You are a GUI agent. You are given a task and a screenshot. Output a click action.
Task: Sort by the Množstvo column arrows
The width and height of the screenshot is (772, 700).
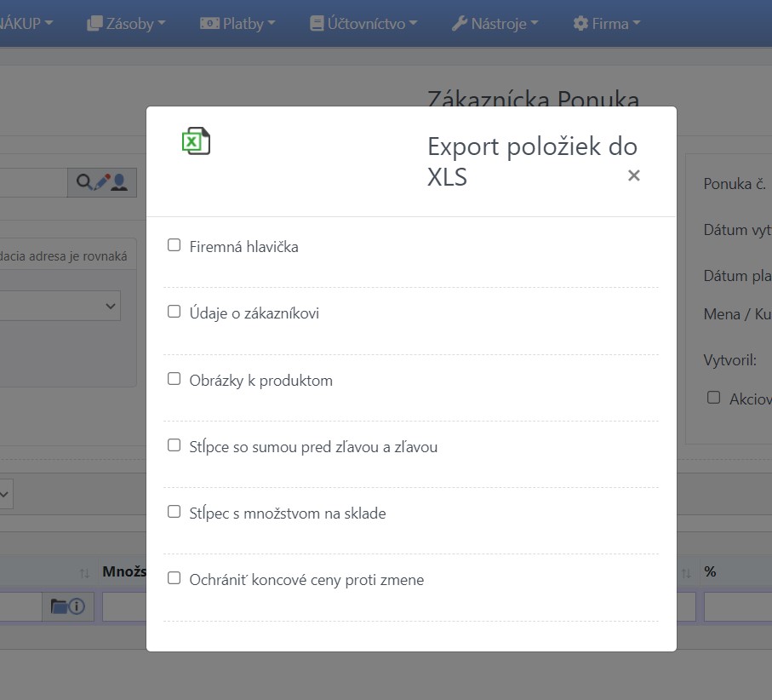(84, 573)
